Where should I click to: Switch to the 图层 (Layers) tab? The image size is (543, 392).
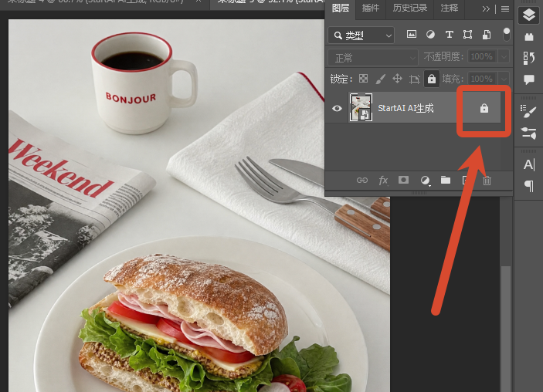point(340,8)
